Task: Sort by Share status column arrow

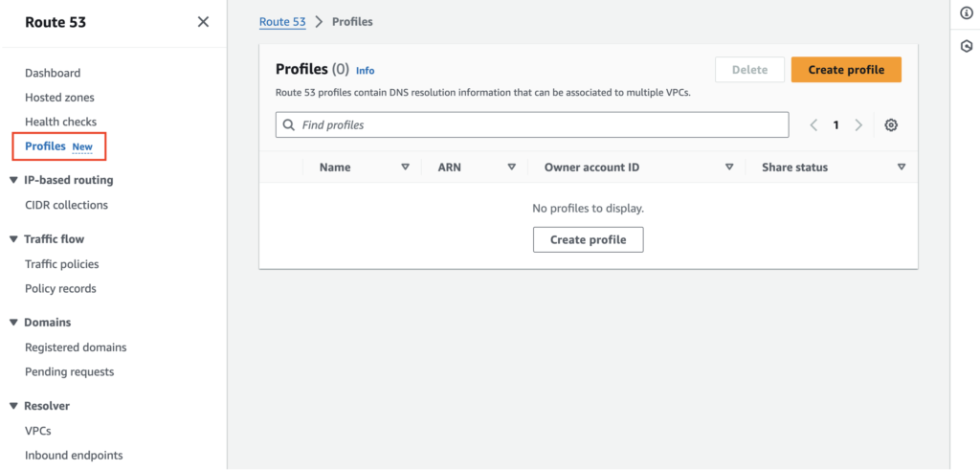Action: point(901,167)
